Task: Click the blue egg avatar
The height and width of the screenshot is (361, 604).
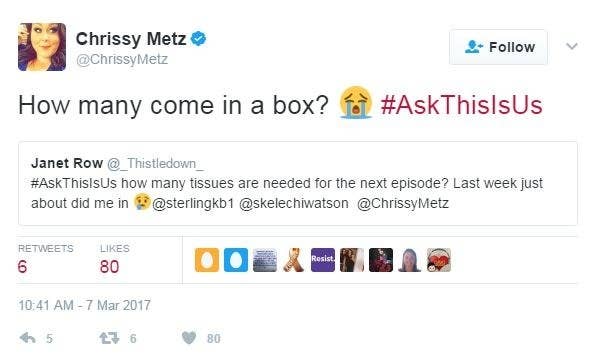Action: click(236, 260)
